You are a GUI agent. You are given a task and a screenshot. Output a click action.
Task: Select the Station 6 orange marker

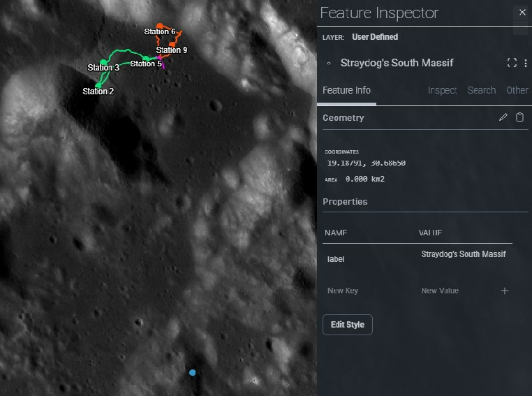click(159, 26)
